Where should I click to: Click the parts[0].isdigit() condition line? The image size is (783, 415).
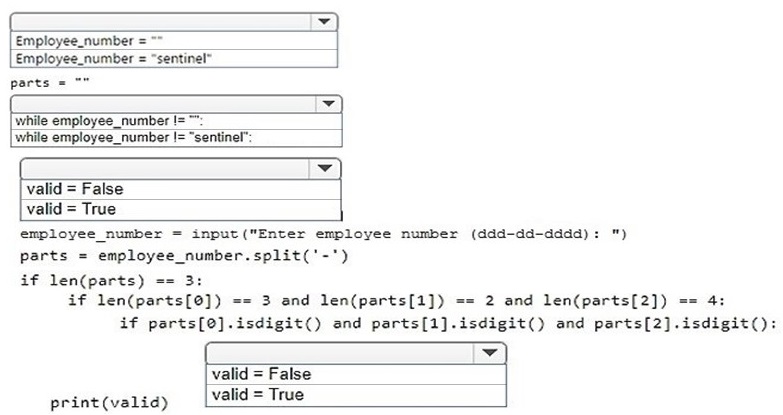coord(447,322)
